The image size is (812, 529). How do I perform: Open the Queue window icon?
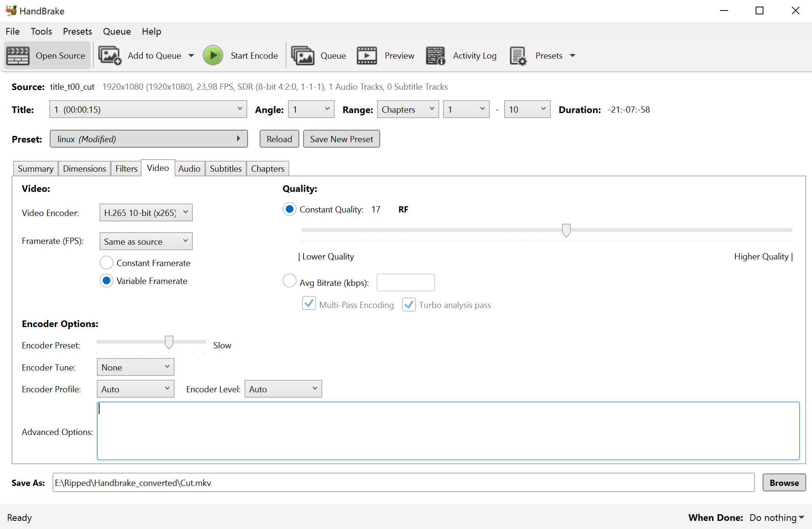coord(303,56)
